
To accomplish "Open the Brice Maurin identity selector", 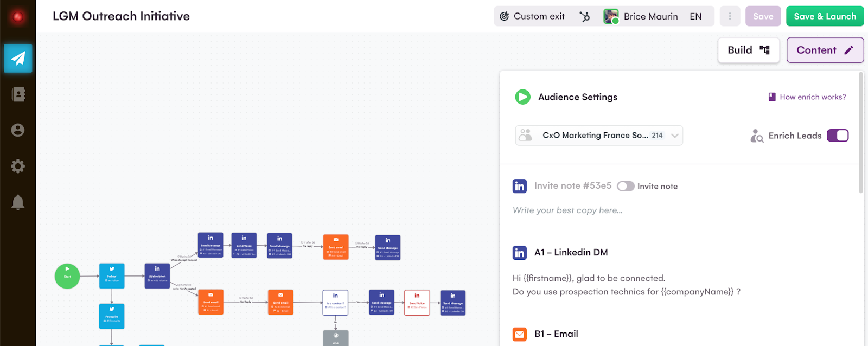I will (x=652, y=16).
